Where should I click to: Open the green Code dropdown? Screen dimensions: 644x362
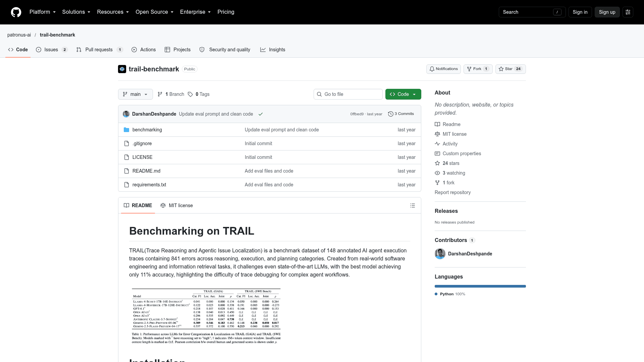(x=403, y=94)
